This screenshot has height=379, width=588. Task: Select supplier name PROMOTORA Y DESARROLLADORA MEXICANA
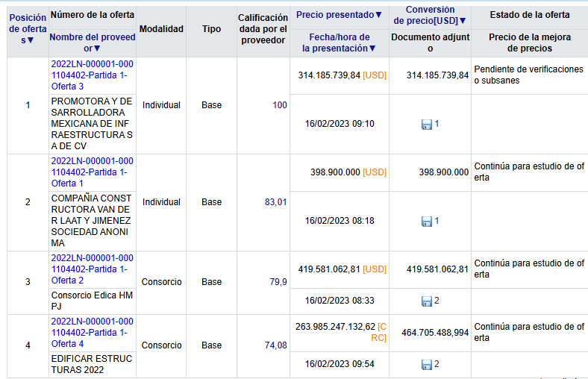[92, 124]
